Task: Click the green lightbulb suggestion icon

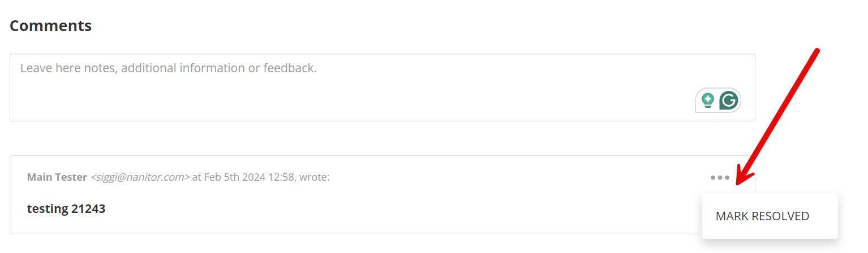Action: [x=707, y=101]
